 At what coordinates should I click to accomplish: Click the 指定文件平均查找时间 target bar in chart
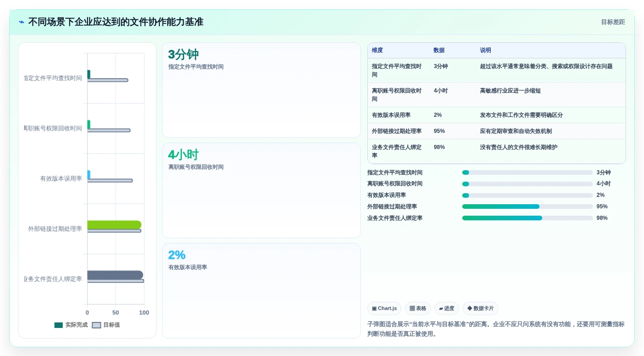pyautogui.click(x=108, y=80)
